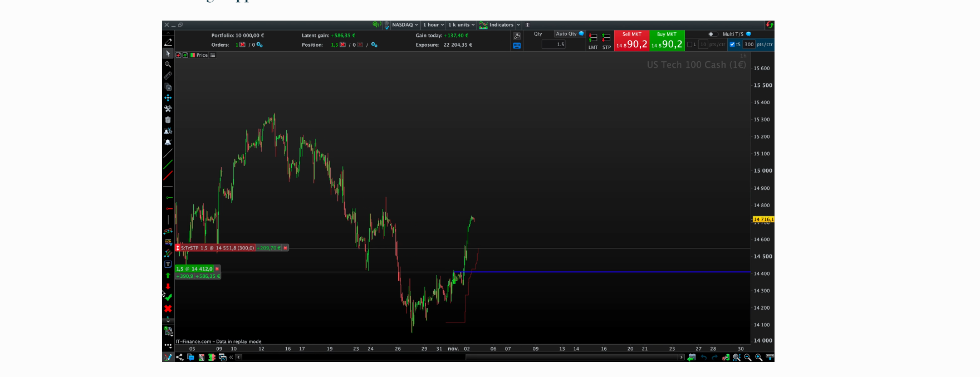Click the Orders gears settings icon
Viewport: 980px width, 377px height.
tap(259, 45)
